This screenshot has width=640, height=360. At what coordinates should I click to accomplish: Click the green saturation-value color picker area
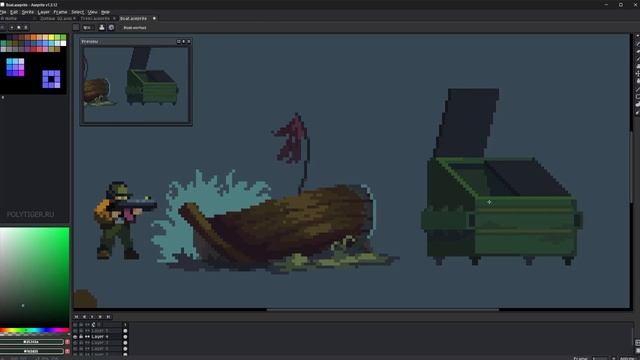34,277
